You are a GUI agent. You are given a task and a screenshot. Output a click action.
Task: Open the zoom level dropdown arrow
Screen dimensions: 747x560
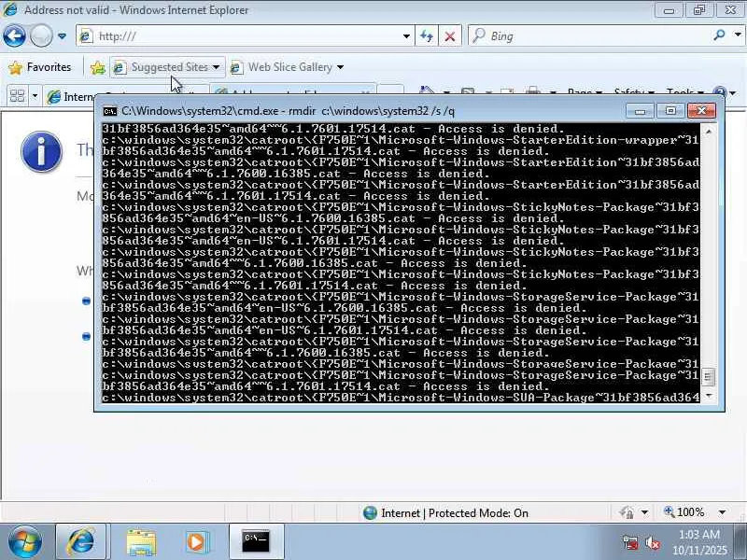[x=722, y=512]
